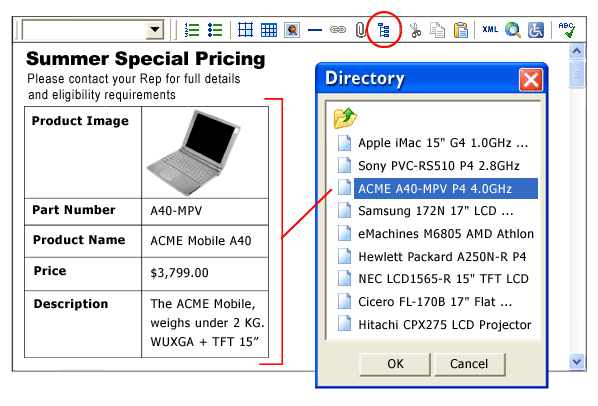Click Cancel in the Directory dialog
This screenshot has width=598, height=406.
coord(469,364)
